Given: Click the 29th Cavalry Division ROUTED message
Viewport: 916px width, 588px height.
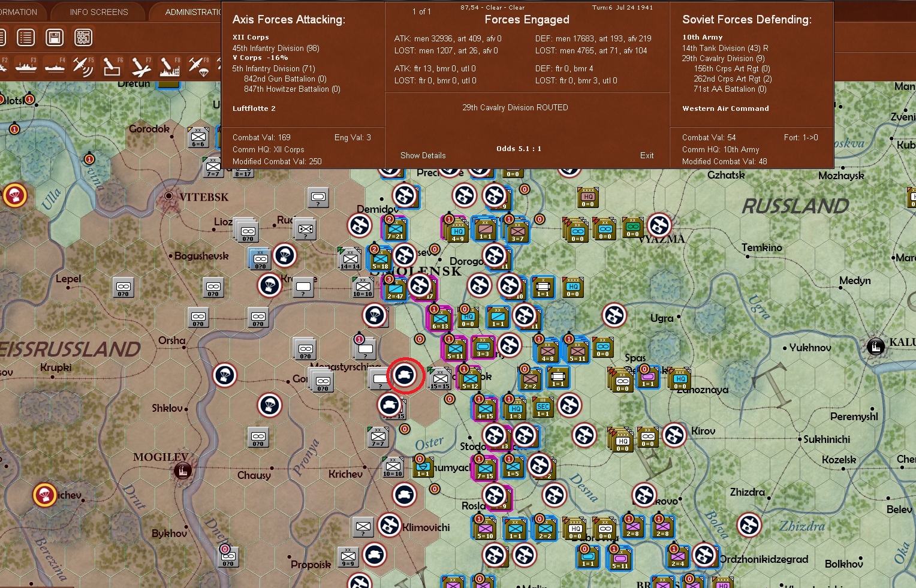Looking at the screenshot, I should [515, 107].
